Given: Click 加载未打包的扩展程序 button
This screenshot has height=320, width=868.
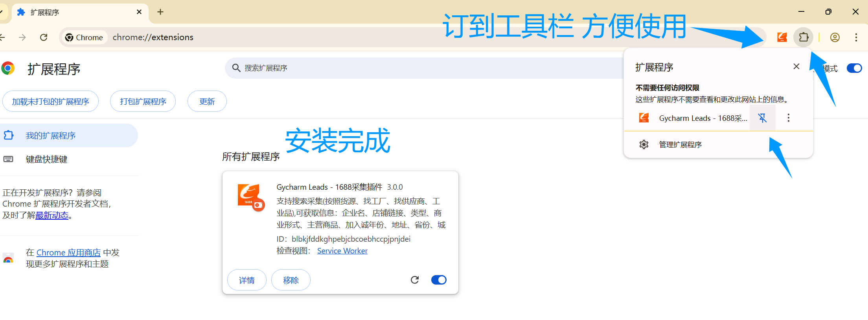Looking at the screenshot, I should 50,102.
